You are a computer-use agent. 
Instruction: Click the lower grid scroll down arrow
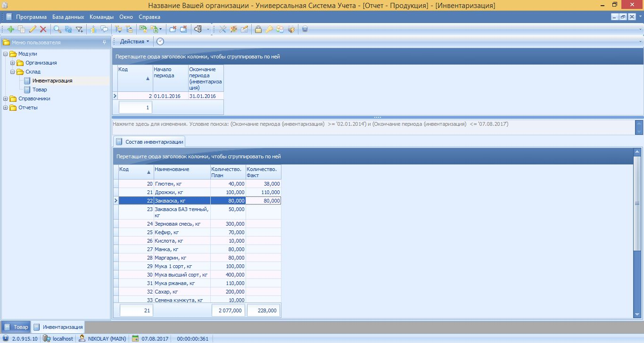pos(638,314)
